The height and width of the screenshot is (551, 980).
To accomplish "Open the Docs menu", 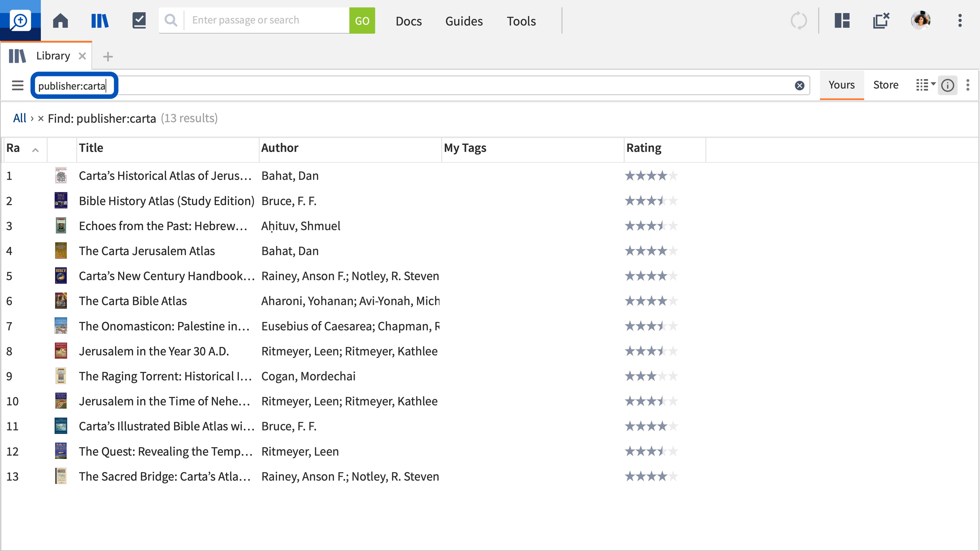I will [409, 21].
